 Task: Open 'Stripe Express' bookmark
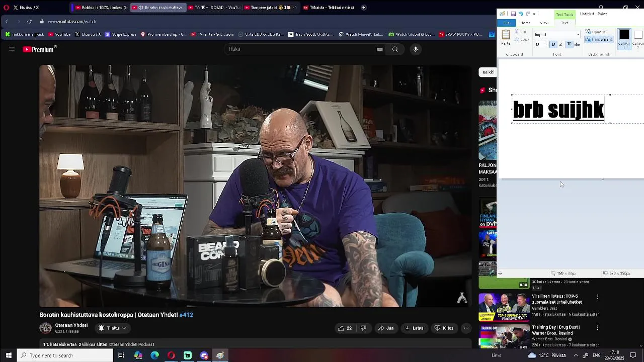tap(120, 34)
